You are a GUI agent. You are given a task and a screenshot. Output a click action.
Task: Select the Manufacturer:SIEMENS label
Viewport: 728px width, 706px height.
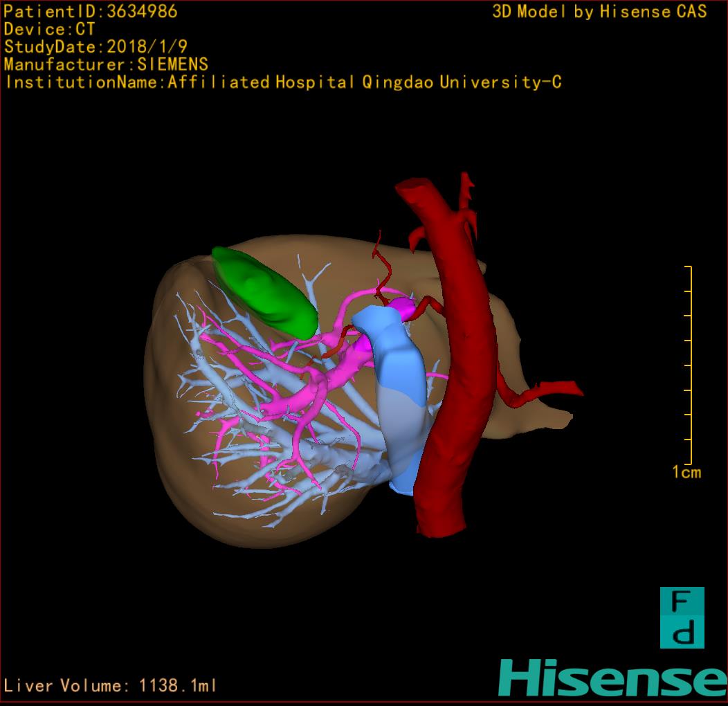pyautogui.click(x=106, y=64)
